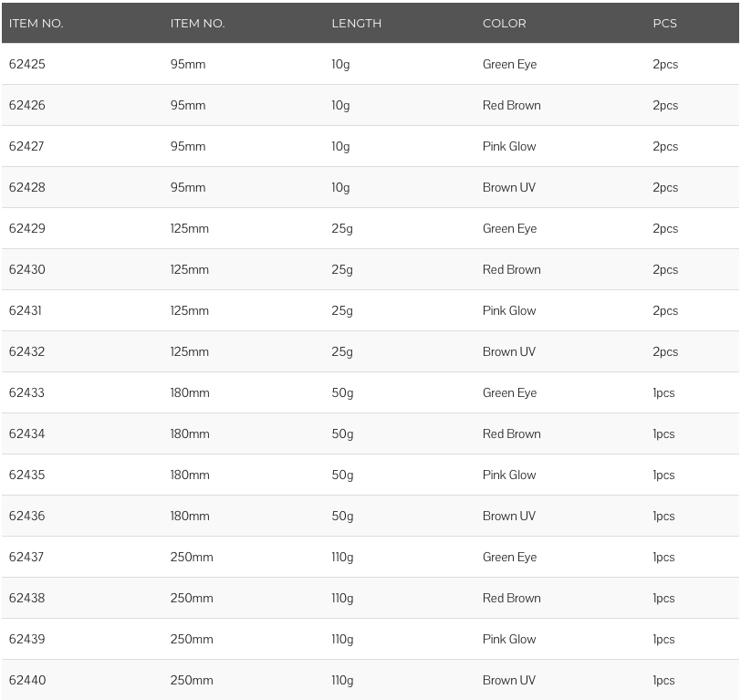
Task: Select item number 62425
Action: pos(27,64)
